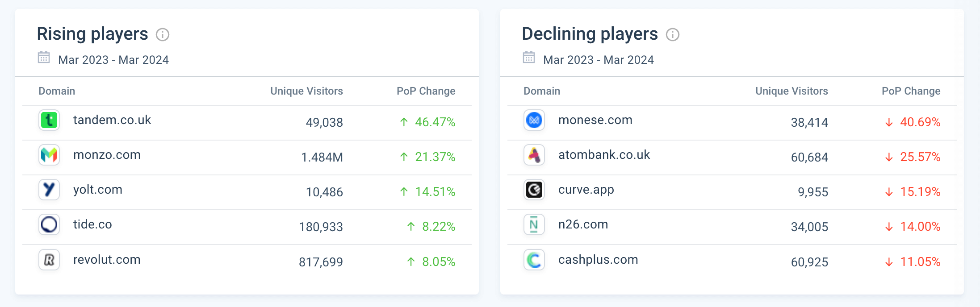
Task: Click the tandem.co.uk favicon icon
Action: (49, 120)
